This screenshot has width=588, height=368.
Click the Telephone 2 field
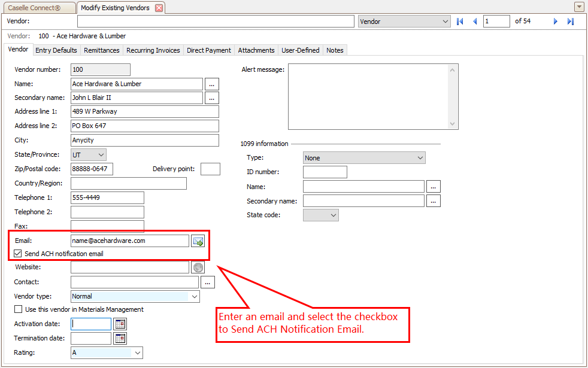tap(107, 212)
